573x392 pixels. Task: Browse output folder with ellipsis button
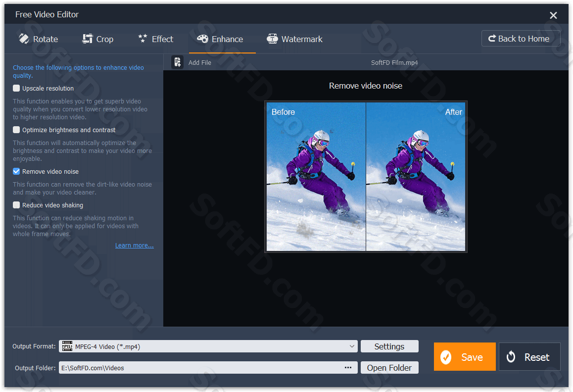click(x=348, y=367)
